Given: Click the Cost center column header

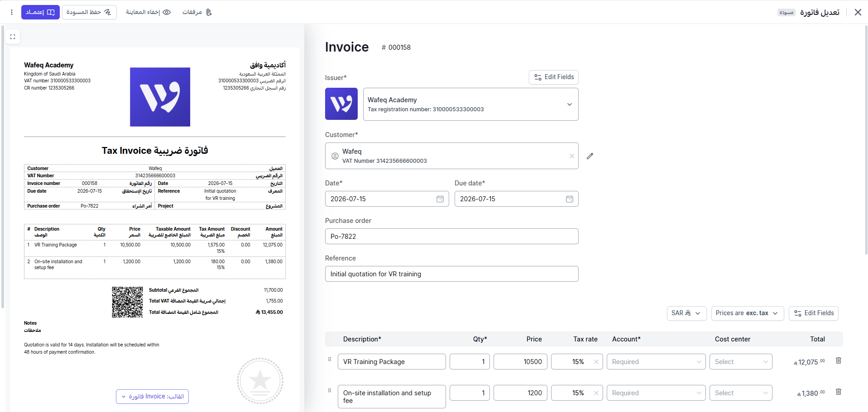Looking at the screenshot, I should (x=733, y=339).
